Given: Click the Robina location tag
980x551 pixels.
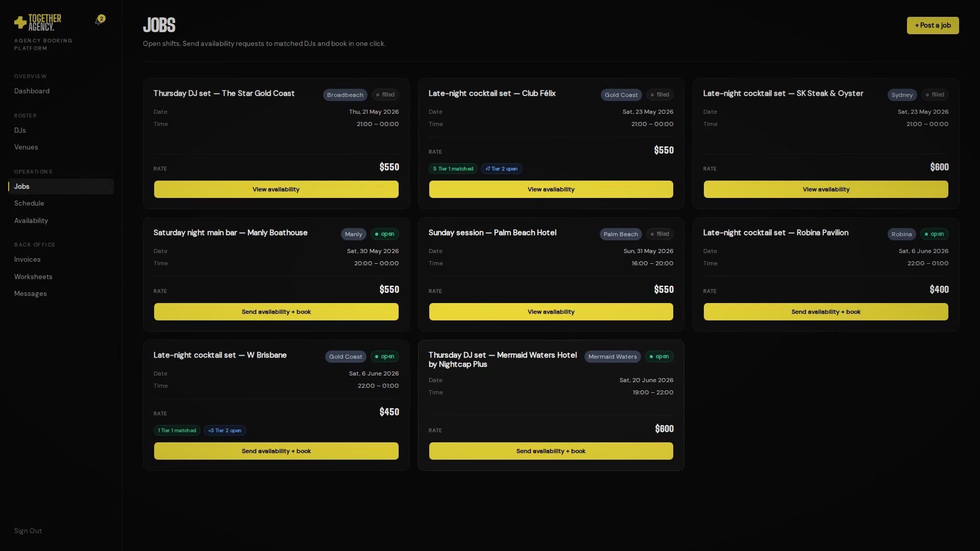Looking at the screenshot, I should click(x=901, y=234).
